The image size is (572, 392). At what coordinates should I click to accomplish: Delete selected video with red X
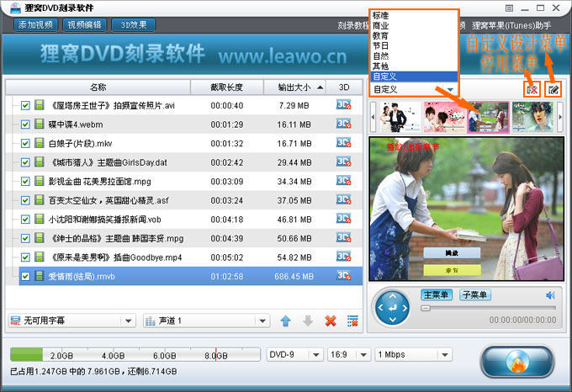[331, 320]
